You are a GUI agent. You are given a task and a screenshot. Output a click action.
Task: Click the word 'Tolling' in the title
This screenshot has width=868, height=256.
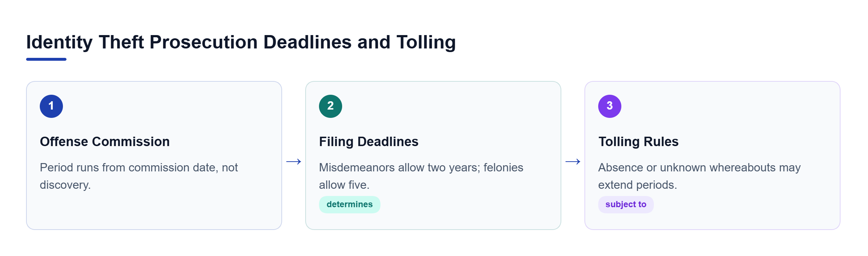426,42
